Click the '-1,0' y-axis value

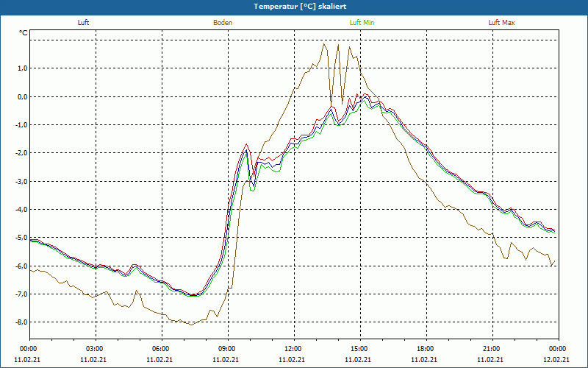click(21, 124)
